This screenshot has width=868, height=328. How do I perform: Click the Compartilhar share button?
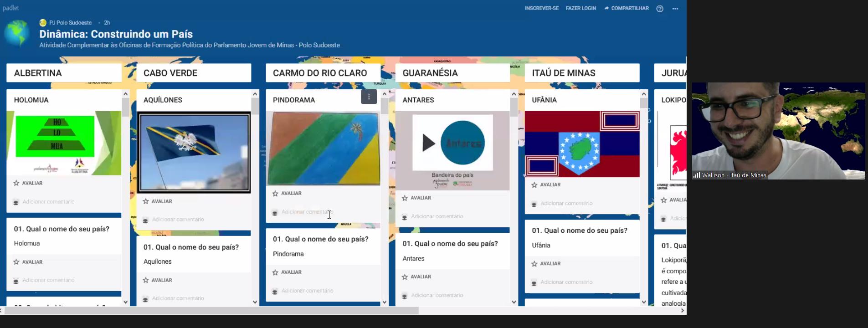[627, 8]
